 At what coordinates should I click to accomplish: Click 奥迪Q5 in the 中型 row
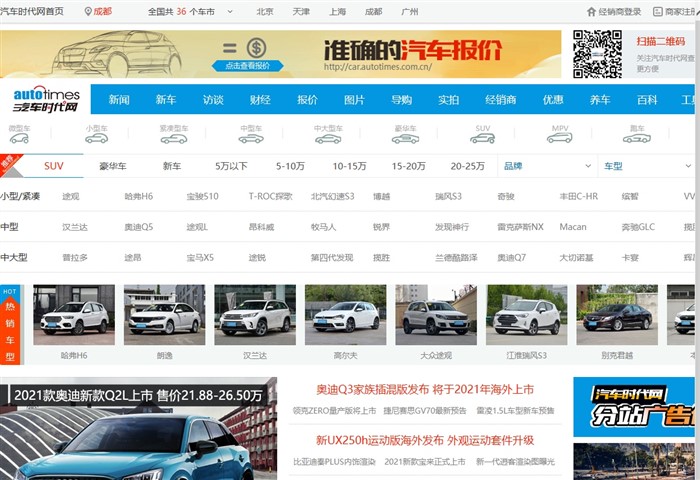coord(139,227)
